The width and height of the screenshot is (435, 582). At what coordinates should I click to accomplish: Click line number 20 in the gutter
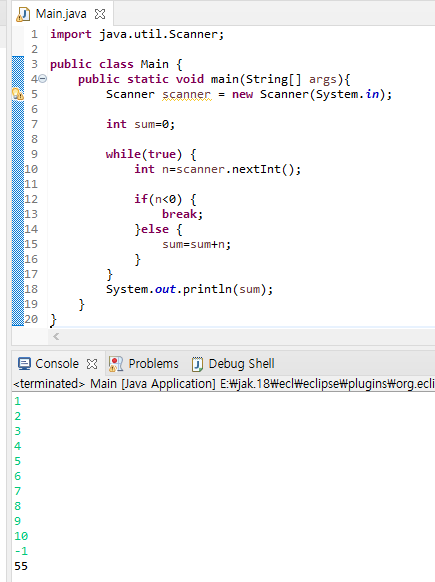click(31, 319)
